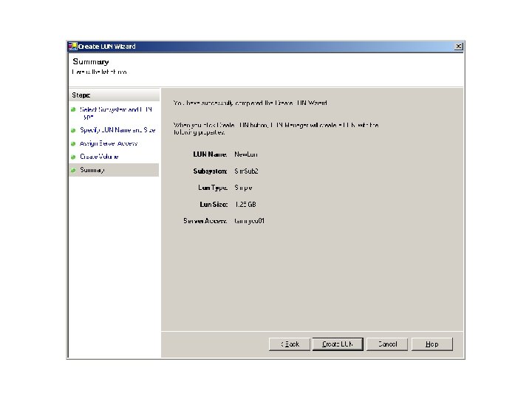Click green bullet beside Select Subsystem step
532x399 pixels.
[73, 109]
